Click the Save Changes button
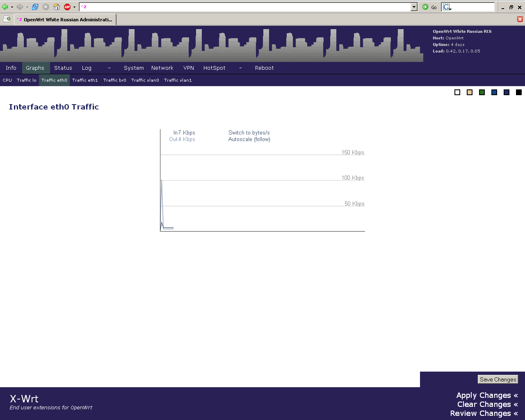 498,379
